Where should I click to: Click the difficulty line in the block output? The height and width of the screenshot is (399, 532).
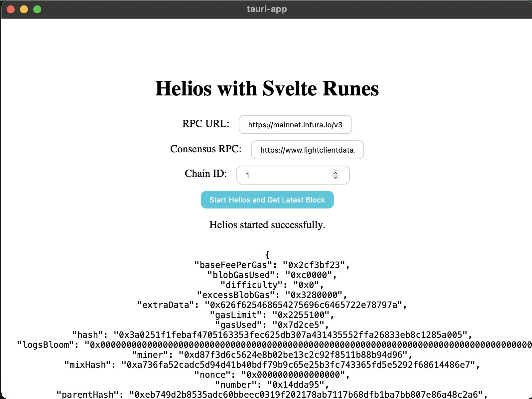[x=272, y=285]
